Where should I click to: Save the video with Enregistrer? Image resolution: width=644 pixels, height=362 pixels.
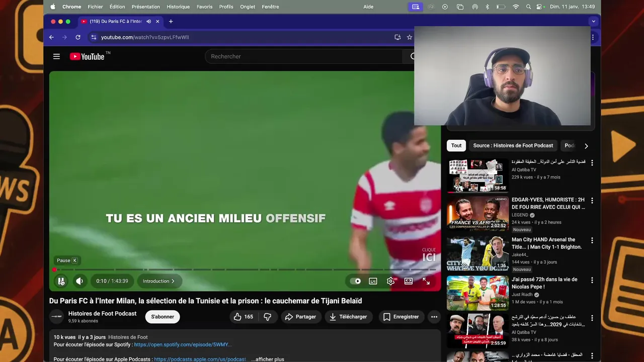tap(401, 317)
